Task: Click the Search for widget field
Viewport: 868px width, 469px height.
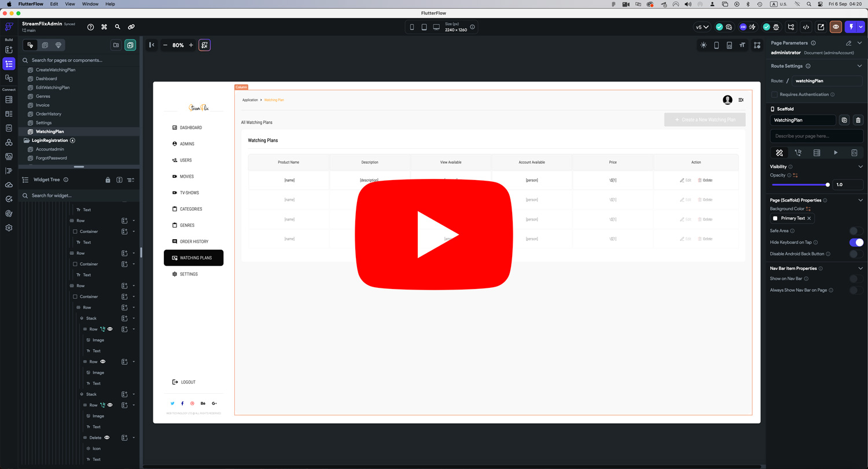Action: click(x=79, y=196)
